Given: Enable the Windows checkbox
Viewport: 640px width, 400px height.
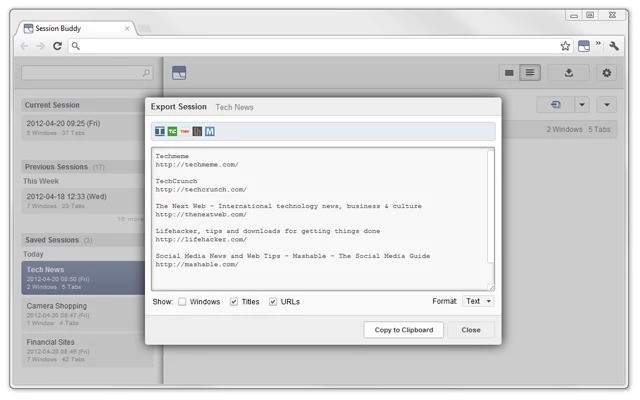Looking at the screenshot, I should [182, 302].
